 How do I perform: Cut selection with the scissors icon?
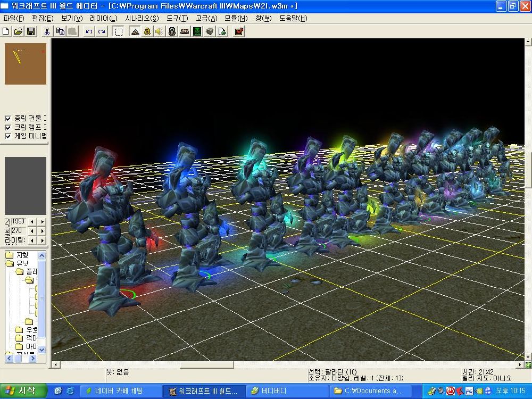tap(47, 31)
